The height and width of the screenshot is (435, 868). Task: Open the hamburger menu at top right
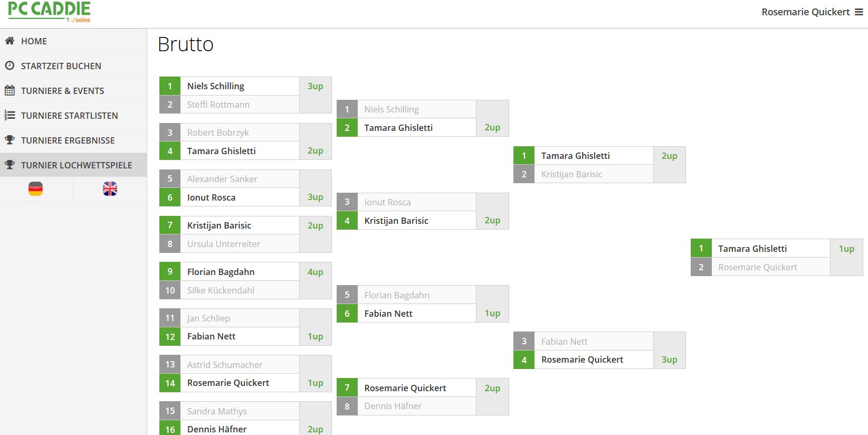[859, 12]
